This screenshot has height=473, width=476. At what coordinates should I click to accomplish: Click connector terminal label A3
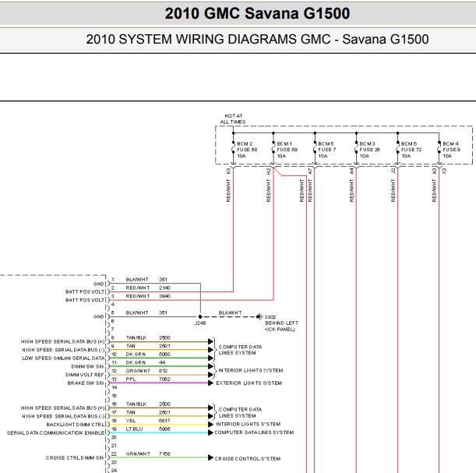click(434, 171)
